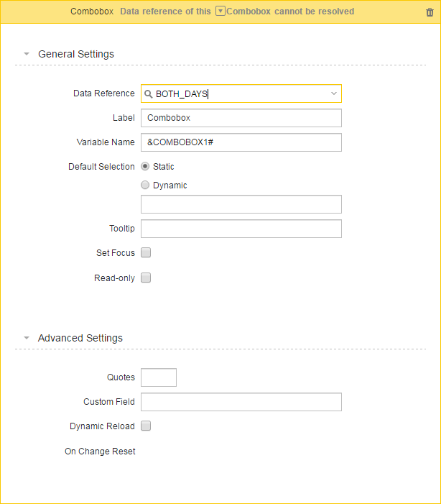The height and width of the screenshot is (504, 441).
Task: Click the Variable Name field
Action: click(x=241, y=142)
